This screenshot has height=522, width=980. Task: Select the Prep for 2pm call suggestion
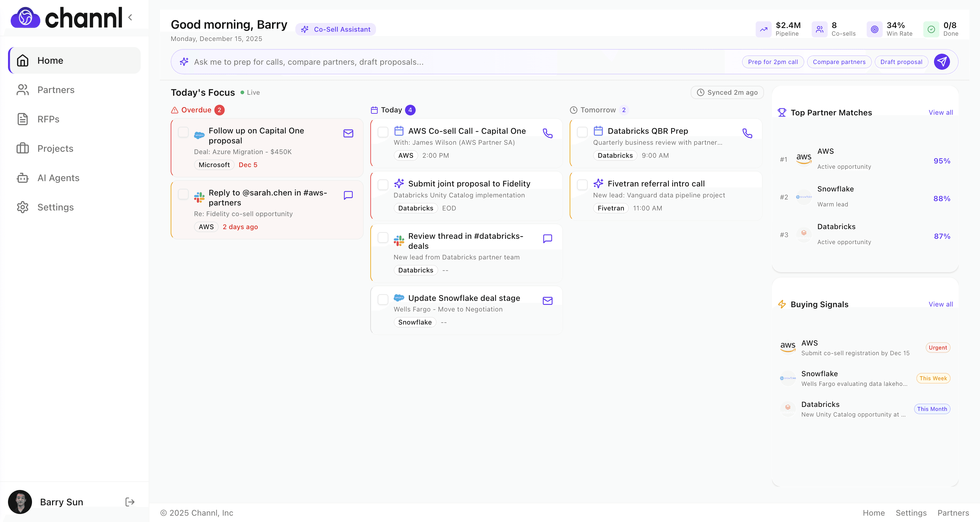pyautogui.click(x=773, y=62)
